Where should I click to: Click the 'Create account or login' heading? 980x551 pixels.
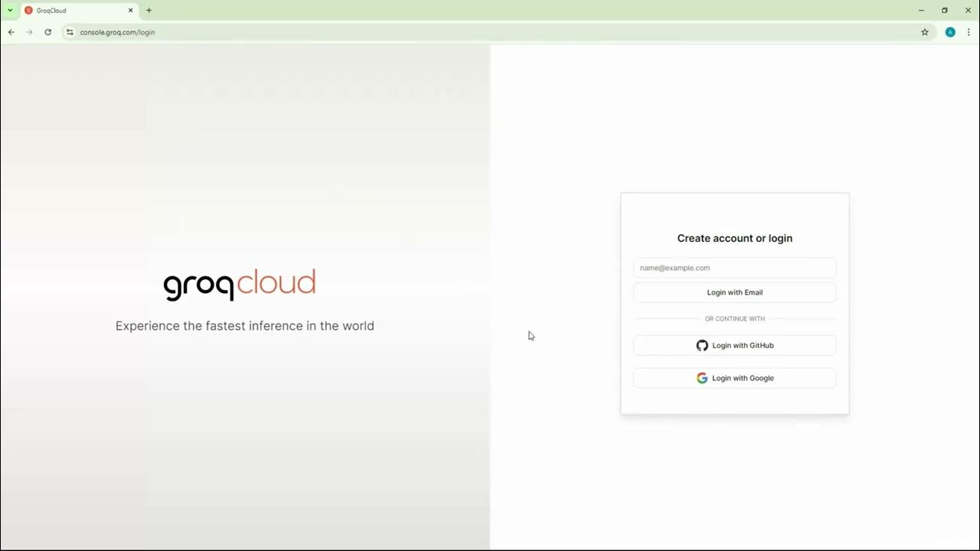[x=734, y=238]
